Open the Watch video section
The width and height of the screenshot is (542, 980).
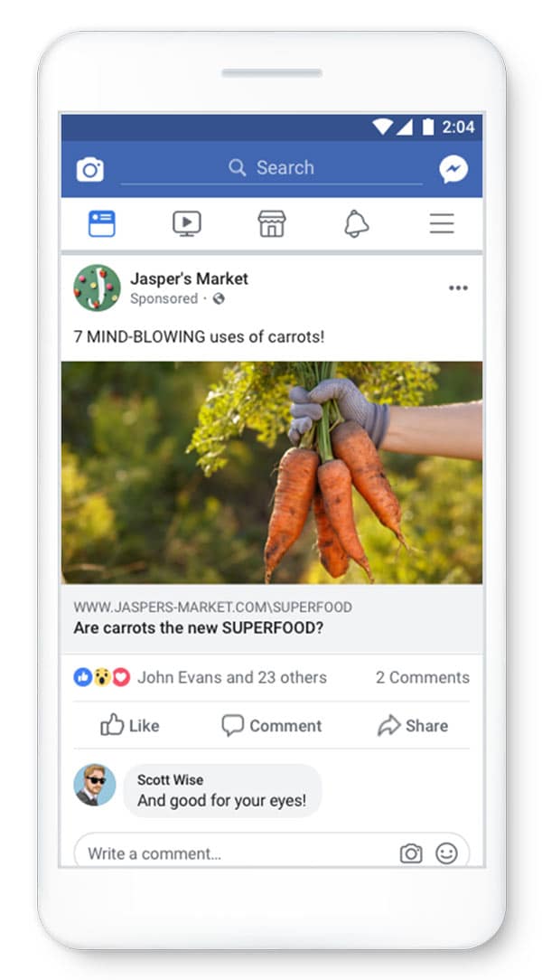pyautogui.click(x=186, y=223)
